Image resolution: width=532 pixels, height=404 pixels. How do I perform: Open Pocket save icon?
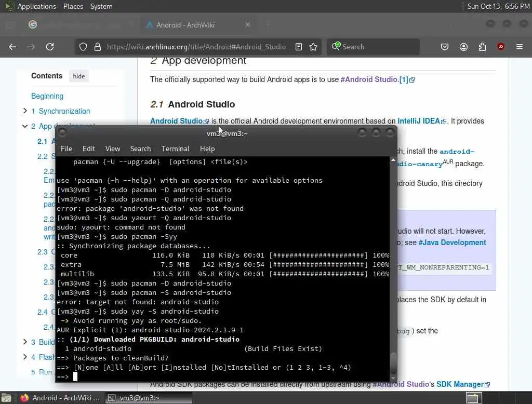[x=445, y=47]
